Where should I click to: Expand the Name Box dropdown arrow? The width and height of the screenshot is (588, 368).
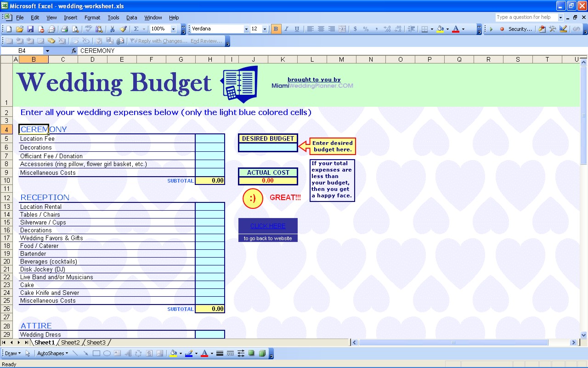click(47, 51)
